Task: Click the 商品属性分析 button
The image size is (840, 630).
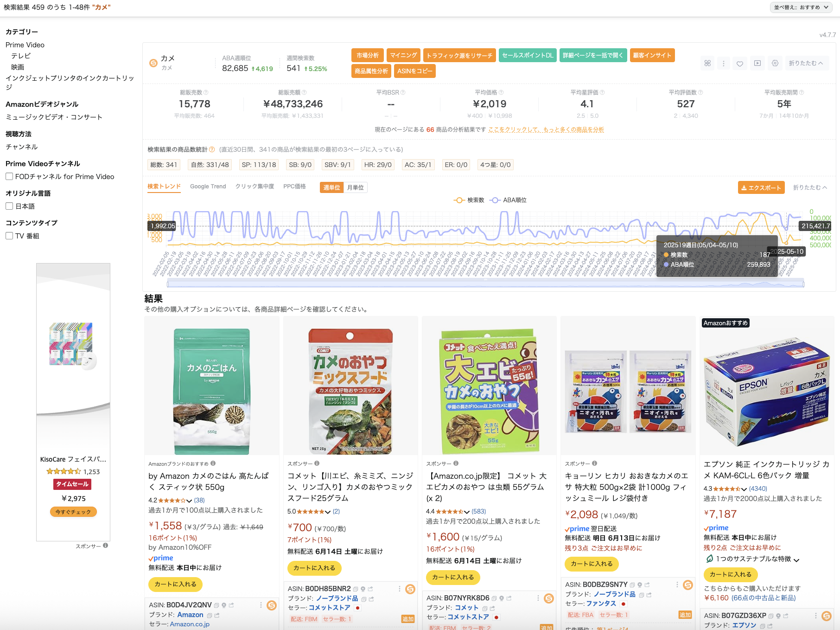Action: (371, 71)
